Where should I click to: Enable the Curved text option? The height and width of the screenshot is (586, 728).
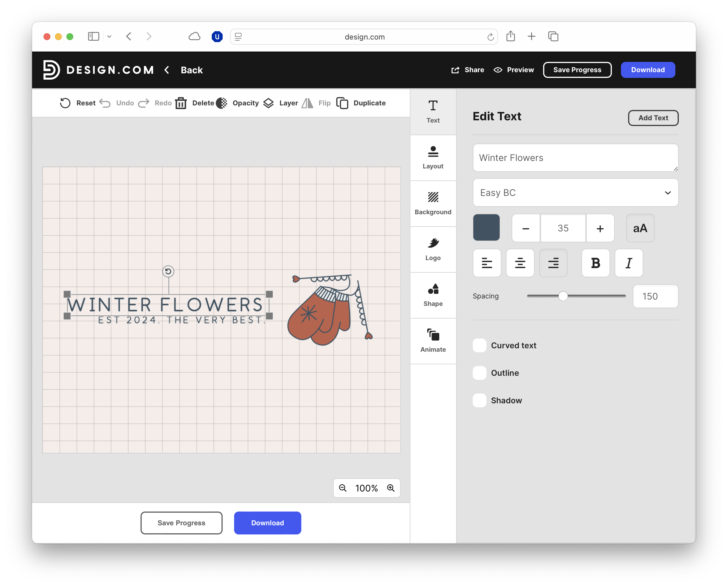479,345
